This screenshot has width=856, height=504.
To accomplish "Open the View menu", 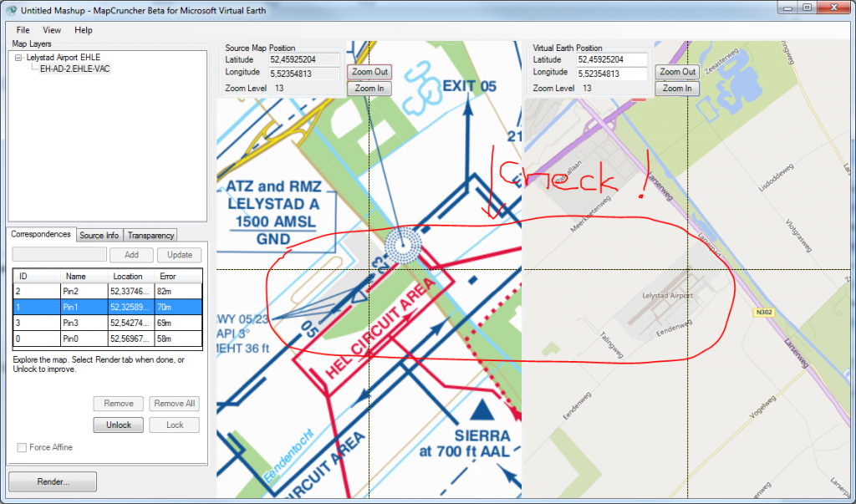I will click(x=52, y=30).
